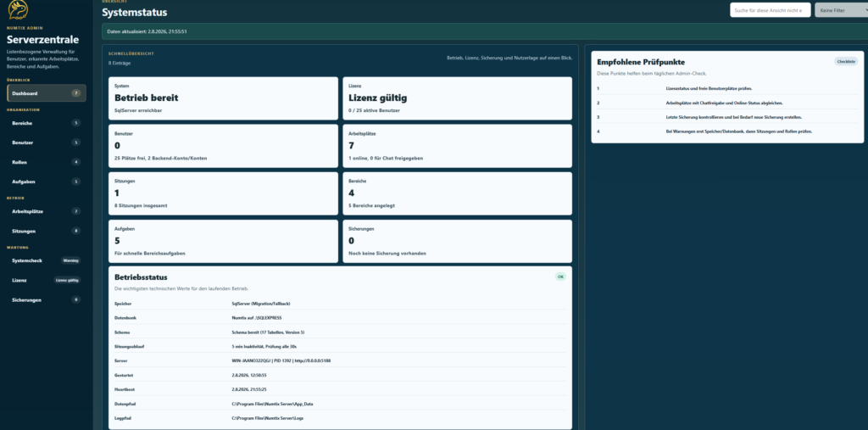Click the Sitzungsablauf row label
Image resolution: width=868 pixels, height=430 pixels.
pyautogui.click(x=129, y=346)
